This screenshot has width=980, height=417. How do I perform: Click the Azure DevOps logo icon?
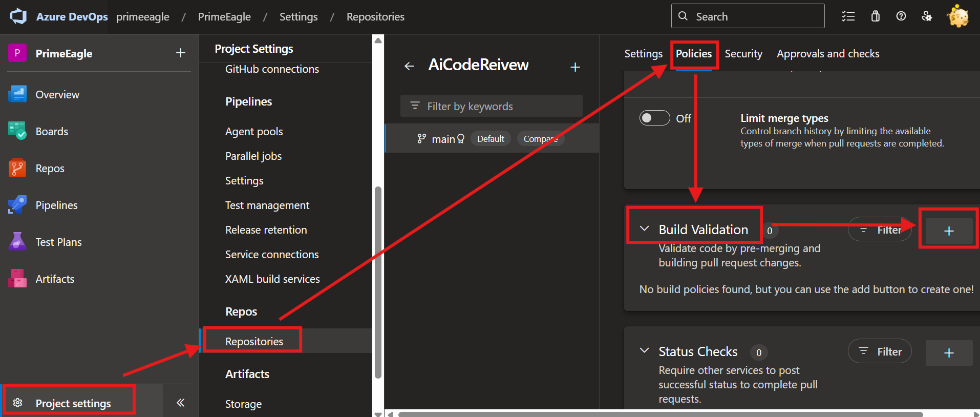pyautogui.click(x=18, y=16)
